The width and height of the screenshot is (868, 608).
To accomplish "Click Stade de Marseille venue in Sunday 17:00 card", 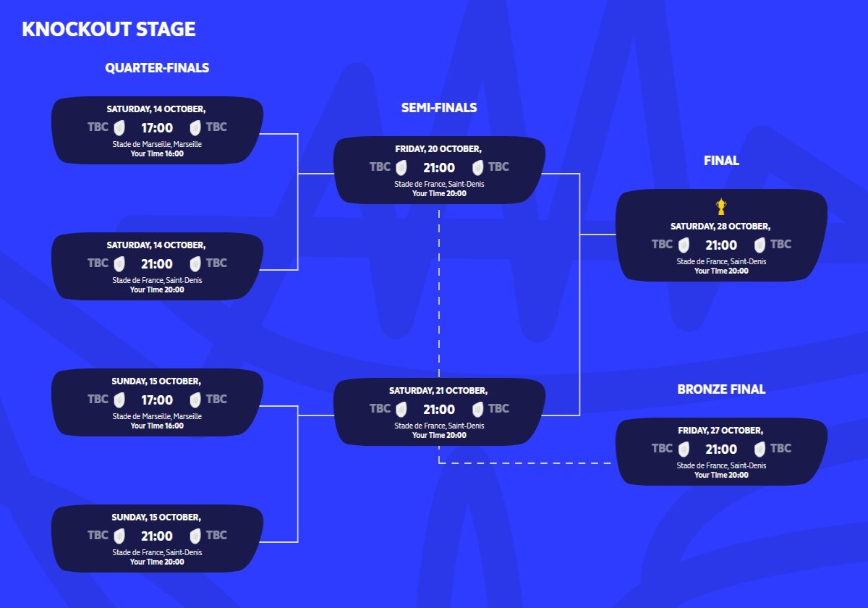I will (x=157, y=416).
